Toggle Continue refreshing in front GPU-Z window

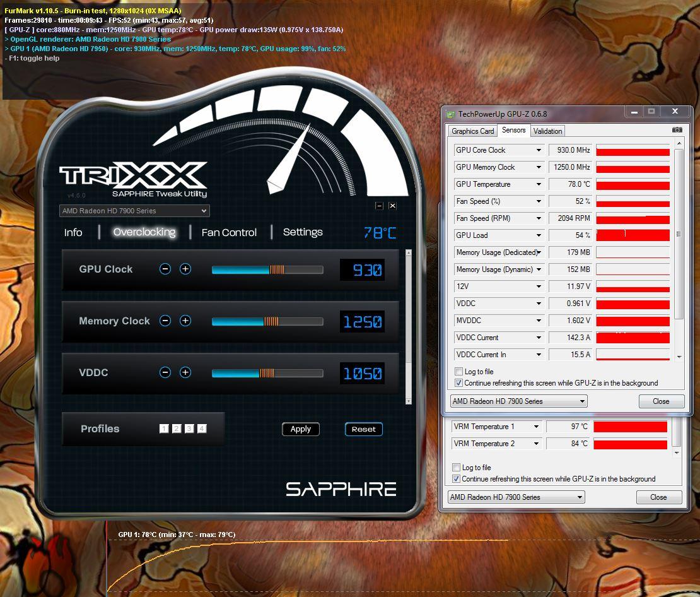458,383
